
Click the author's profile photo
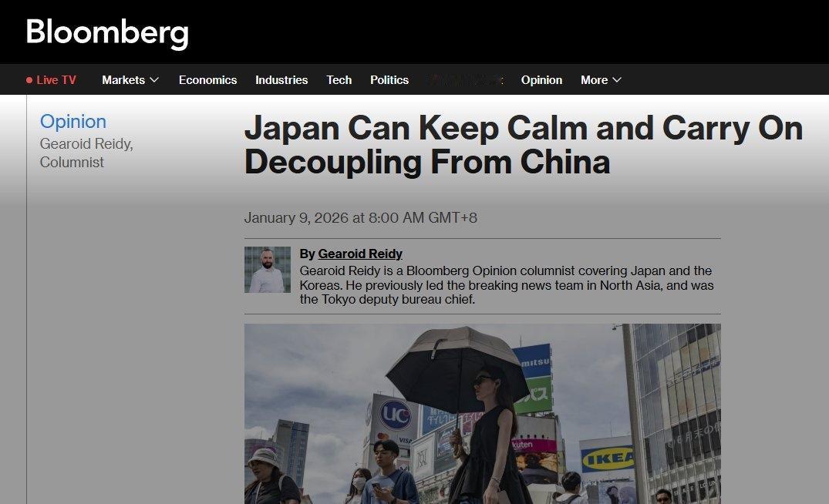pyautogui.click(x=267, y=269)
